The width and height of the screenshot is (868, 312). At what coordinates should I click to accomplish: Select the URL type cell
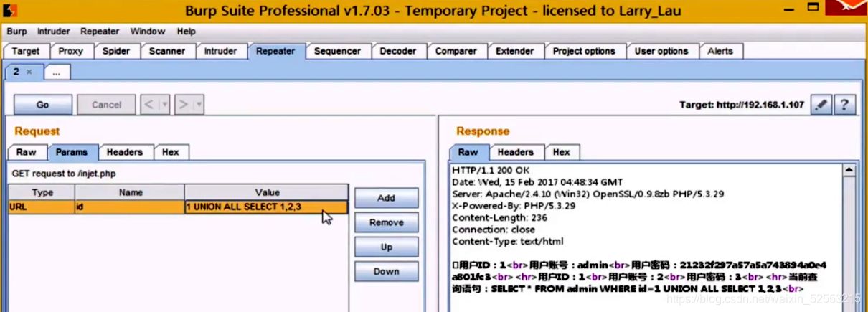click(42, 207)
